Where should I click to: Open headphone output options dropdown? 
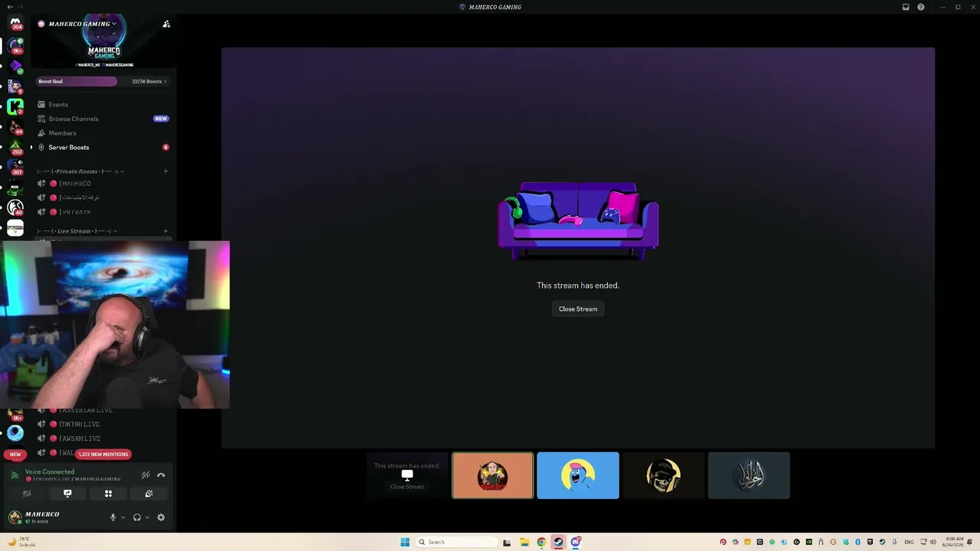coord(148,517)
